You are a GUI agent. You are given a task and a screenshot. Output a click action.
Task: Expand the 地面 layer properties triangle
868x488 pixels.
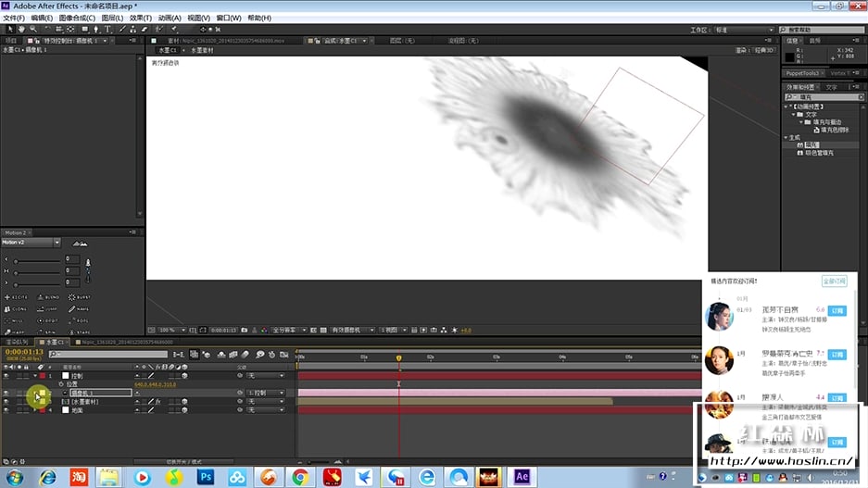35,410
